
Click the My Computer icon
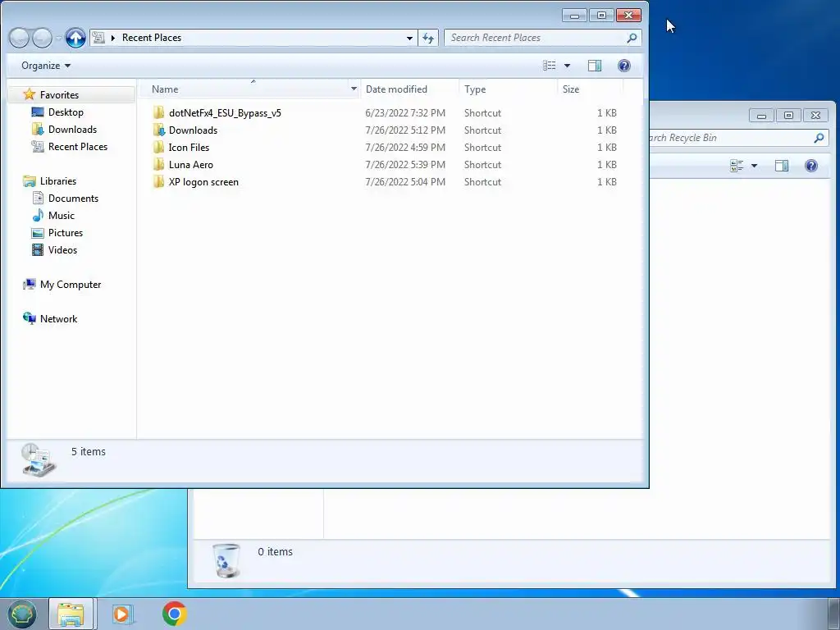30,285
